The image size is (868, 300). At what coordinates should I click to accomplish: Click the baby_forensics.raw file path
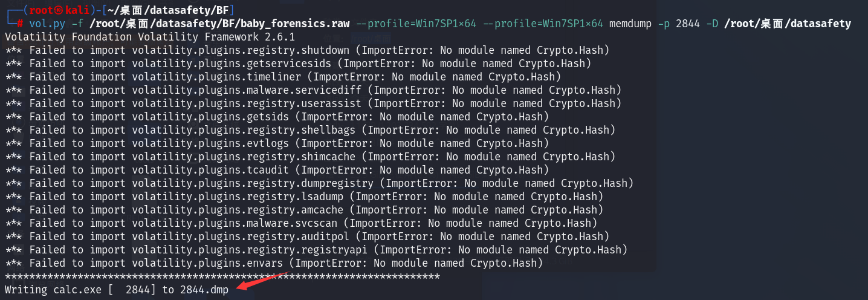[219, 24]
